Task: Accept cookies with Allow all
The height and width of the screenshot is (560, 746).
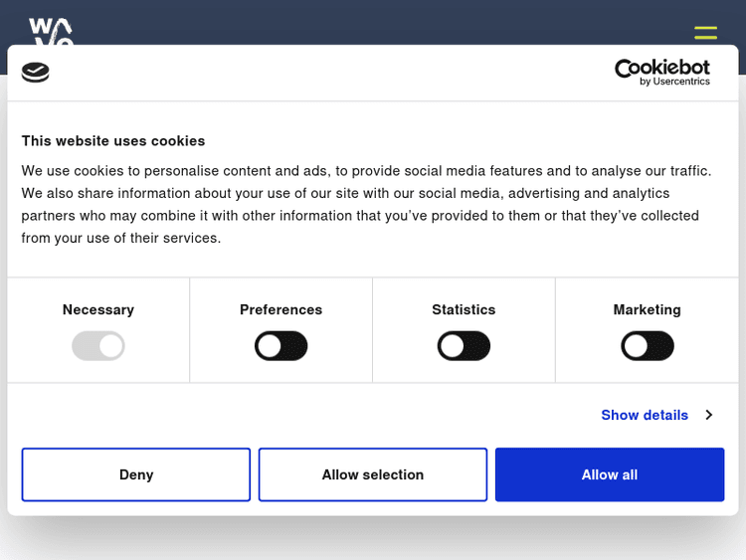Action: click(x=610, y=474)
